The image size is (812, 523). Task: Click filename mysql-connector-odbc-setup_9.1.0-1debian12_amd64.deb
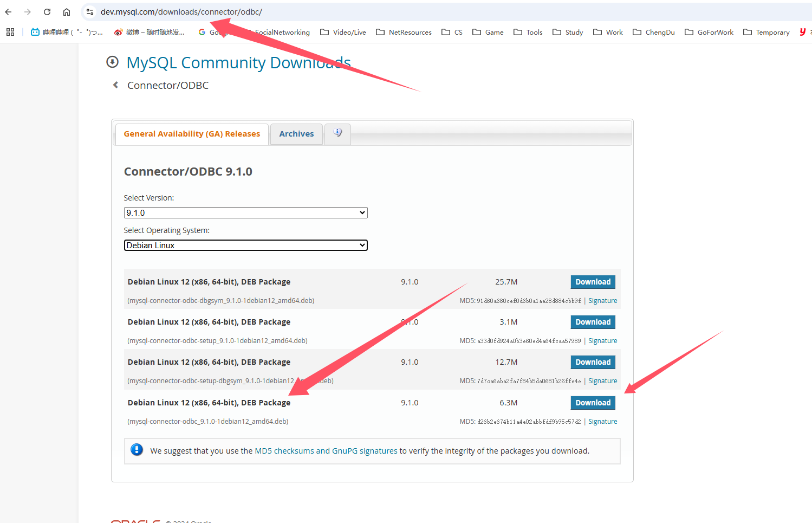click(218, 341)
